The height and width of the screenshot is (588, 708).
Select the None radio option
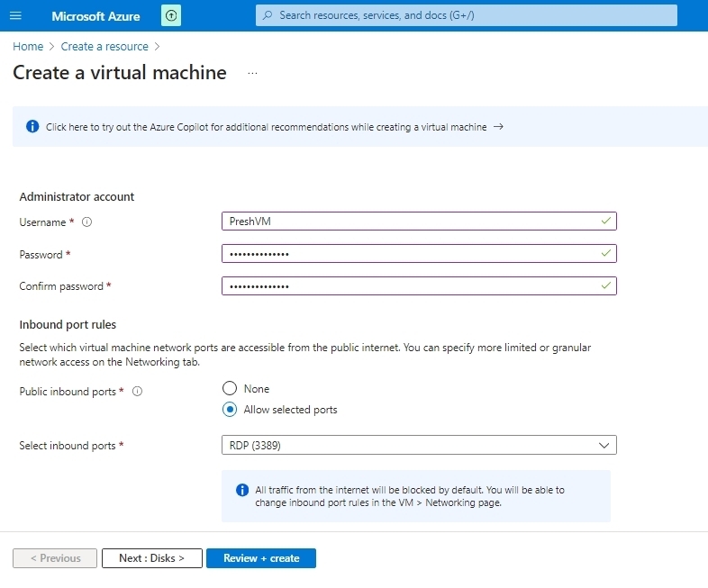pyautogui.click(x=229, y=388)
